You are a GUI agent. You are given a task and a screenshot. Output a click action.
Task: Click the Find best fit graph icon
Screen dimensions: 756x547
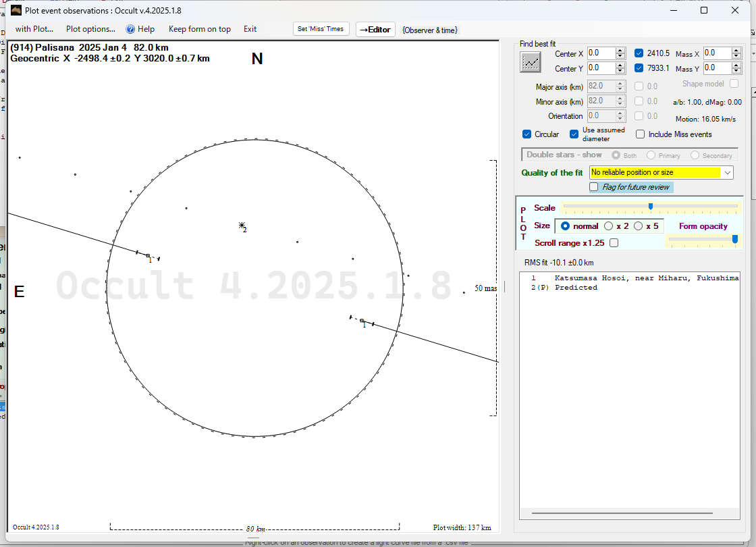[x=531, y=61]
